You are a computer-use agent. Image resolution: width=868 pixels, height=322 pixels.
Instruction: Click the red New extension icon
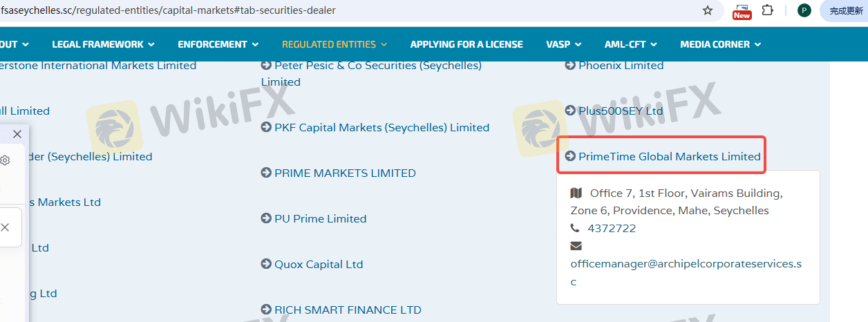point(742,11)
